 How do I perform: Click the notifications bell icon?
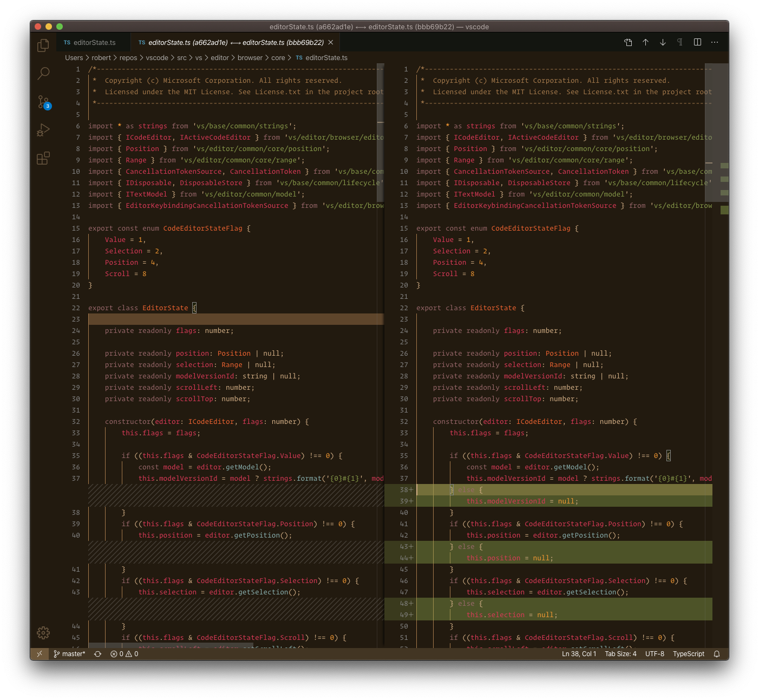coord(717,654)
